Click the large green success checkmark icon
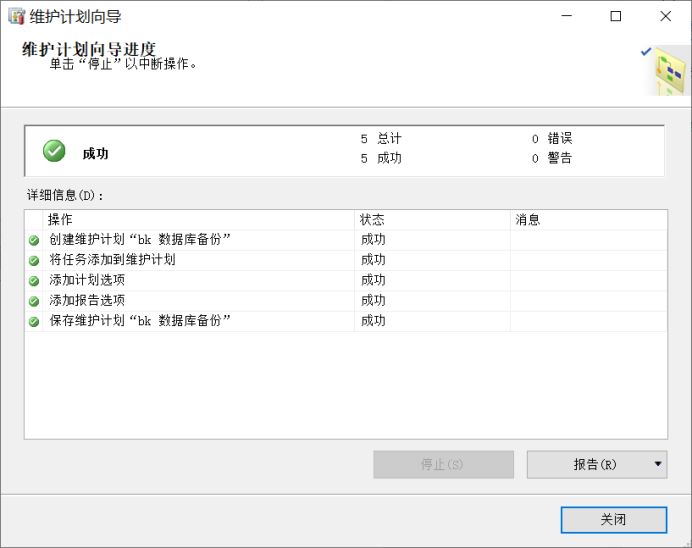The image size is (692, 548). [x=54, y=151]
